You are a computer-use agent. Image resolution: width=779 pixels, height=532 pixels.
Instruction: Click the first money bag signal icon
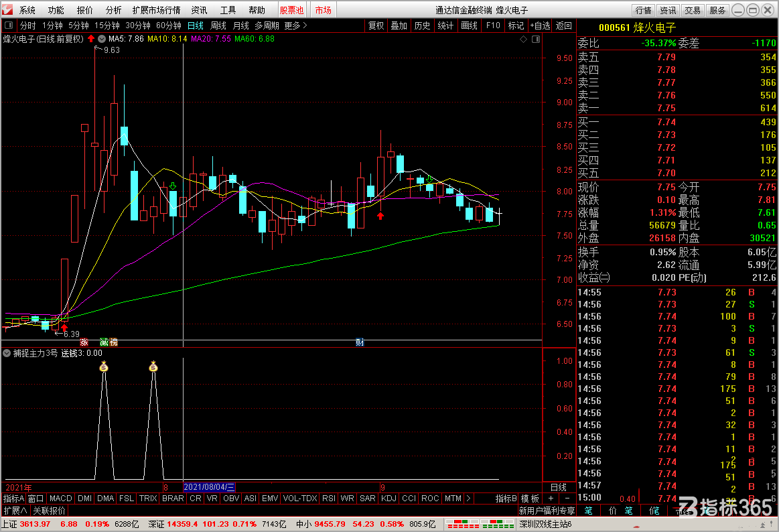pos(104,367)
